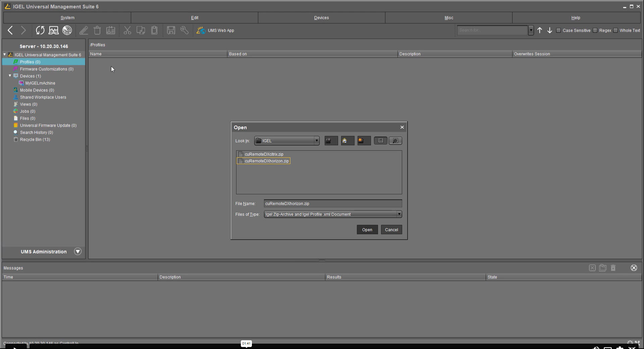Launch the UMS Web App
The width and height of the screenshot is (644, 349).
pos(215,31)
